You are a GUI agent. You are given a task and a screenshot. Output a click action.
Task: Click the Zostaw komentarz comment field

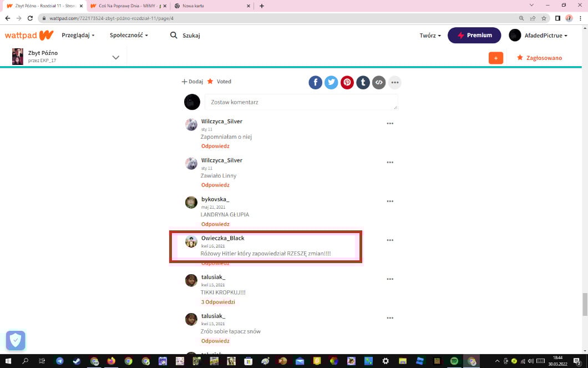[301, 102]
